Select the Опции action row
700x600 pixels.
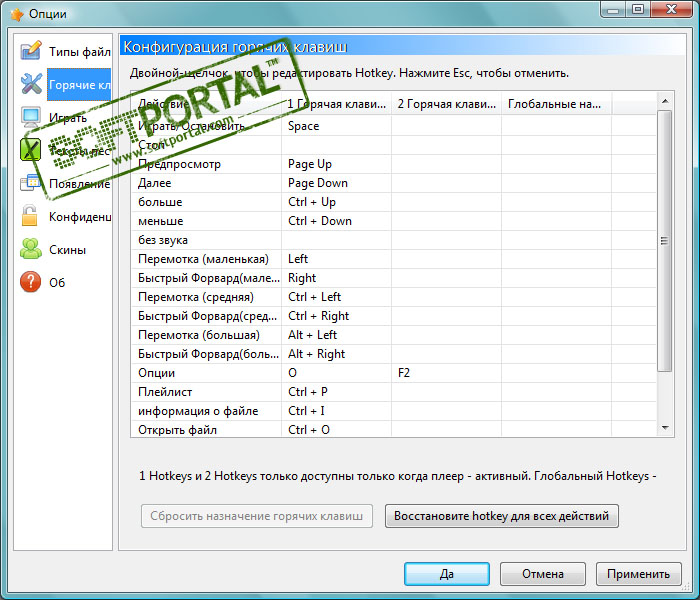[394, 373]
